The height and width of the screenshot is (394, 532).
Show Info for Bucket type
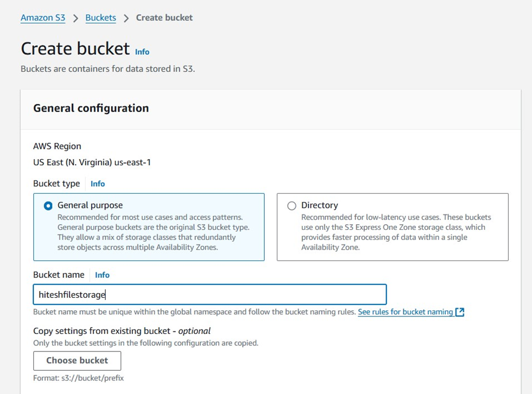(x=98, y=183)
